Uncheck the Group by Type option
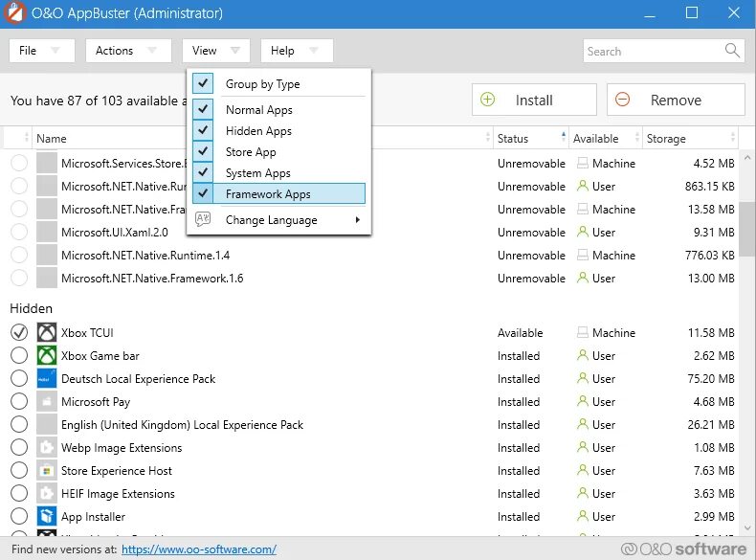 click(203, 83)
